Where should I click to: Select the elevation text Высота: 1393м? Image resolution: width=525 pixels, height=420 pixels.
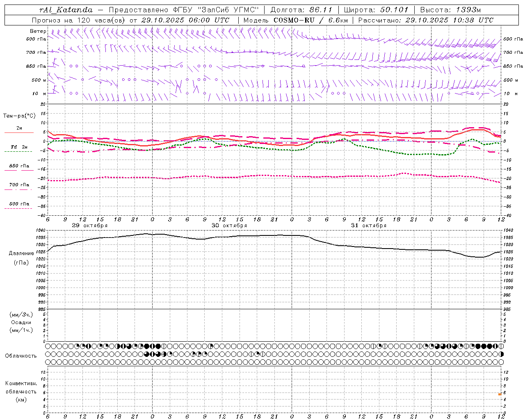tap(450, 10)
